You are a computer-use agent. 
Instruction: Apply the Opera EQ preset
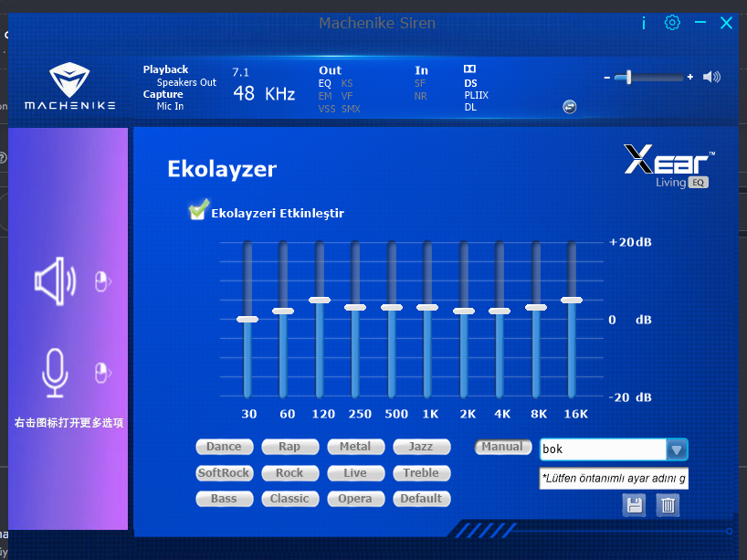click(x=355, y=499)
